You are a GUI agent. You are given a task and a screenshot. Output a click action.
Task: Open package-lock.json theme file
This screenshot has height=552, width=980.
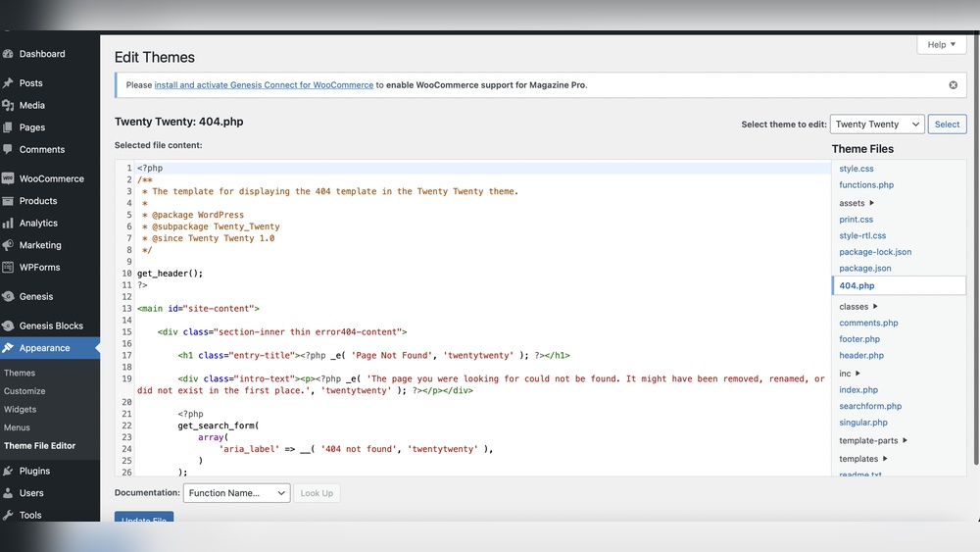[x=875, y=251]
